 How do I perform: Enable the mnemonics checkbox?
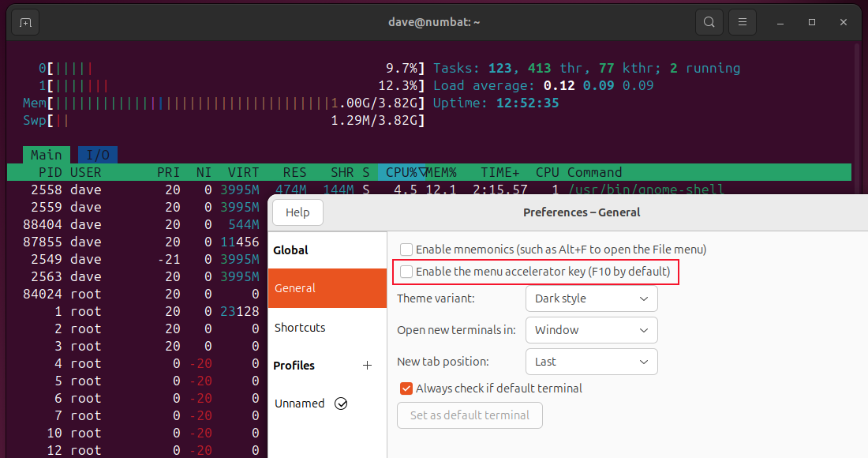[x=406, y=249]
